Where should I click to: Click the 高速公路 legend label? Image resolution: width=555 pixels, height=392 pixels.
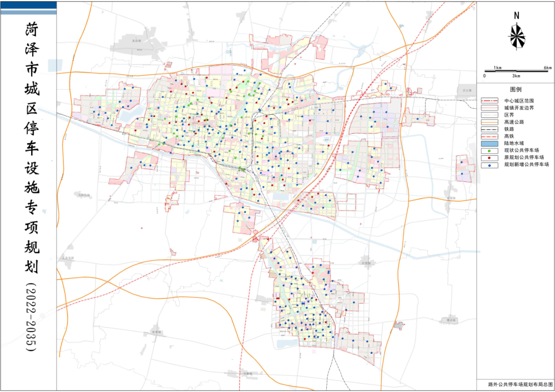pyautogui.click(x=514, y=122)
